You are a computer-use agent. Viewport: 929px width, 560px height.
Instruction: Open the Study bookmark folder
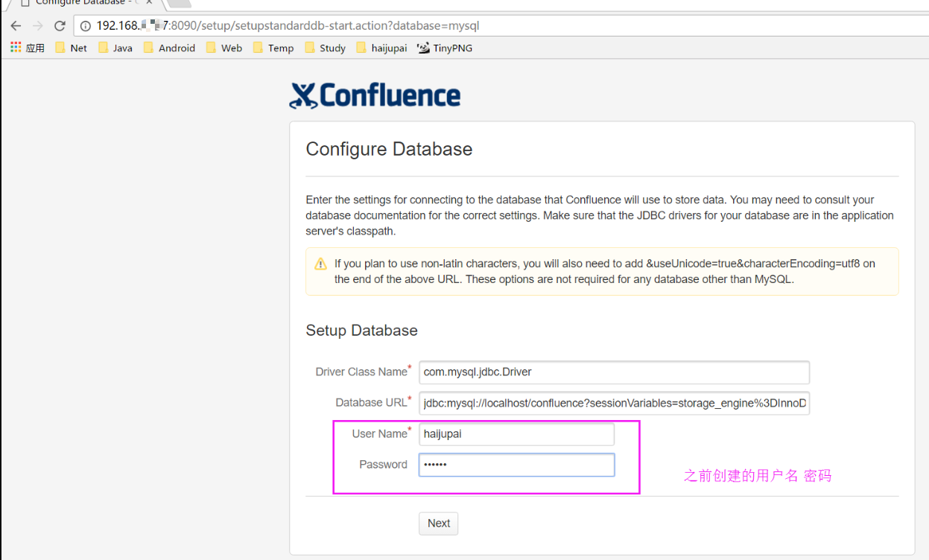(325, 48)
